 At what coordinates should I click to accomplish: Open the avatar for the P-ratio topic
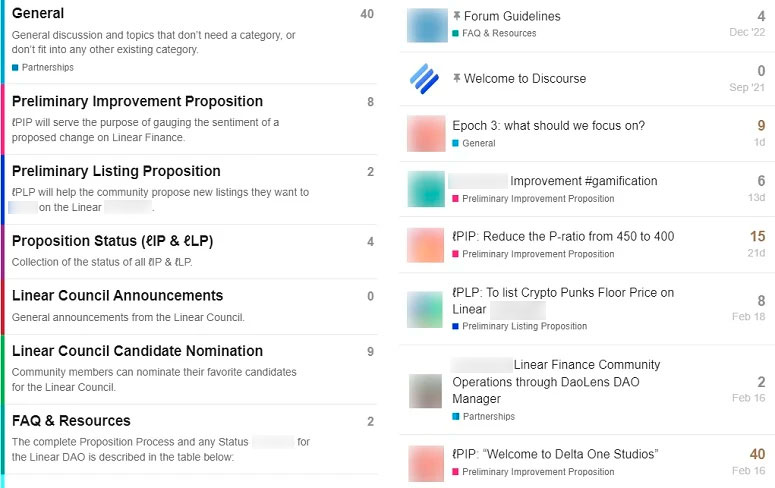[427, 245]
